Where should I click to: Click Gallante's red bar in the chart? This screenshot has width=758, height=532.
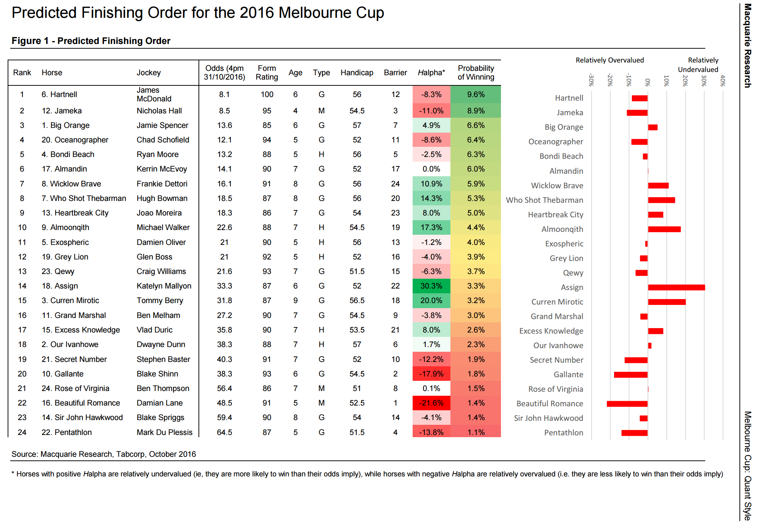(x=631, y=375)
